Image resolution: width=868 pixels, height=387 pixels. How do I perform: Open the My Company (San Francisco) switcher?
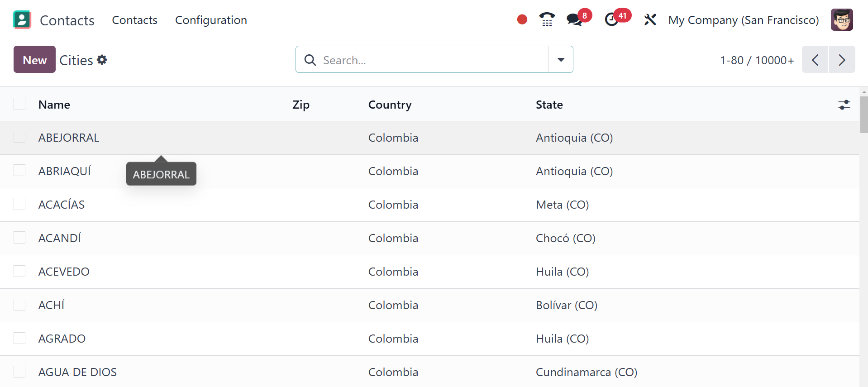[743, 20]
